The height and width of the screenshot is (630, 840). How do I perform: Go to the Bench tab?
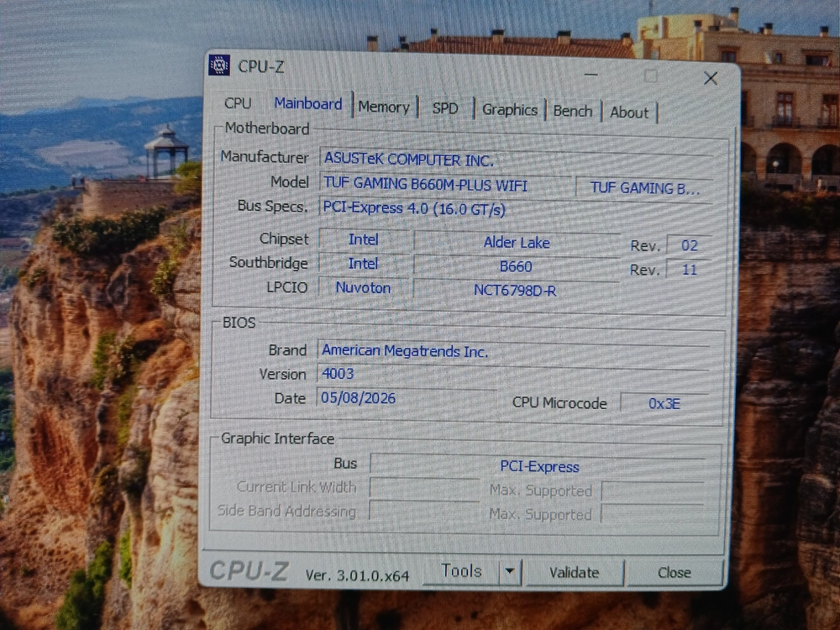tap(573, 111)
